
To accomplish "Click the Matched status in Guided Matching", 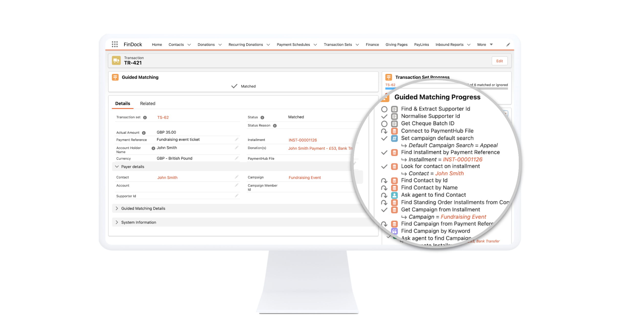I will (x=243, y=86).
